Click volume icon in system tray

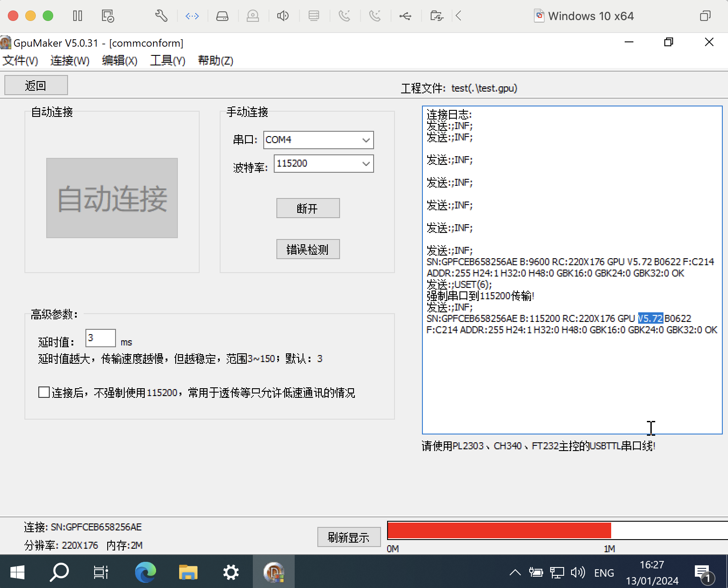click(x=578, y=572)
